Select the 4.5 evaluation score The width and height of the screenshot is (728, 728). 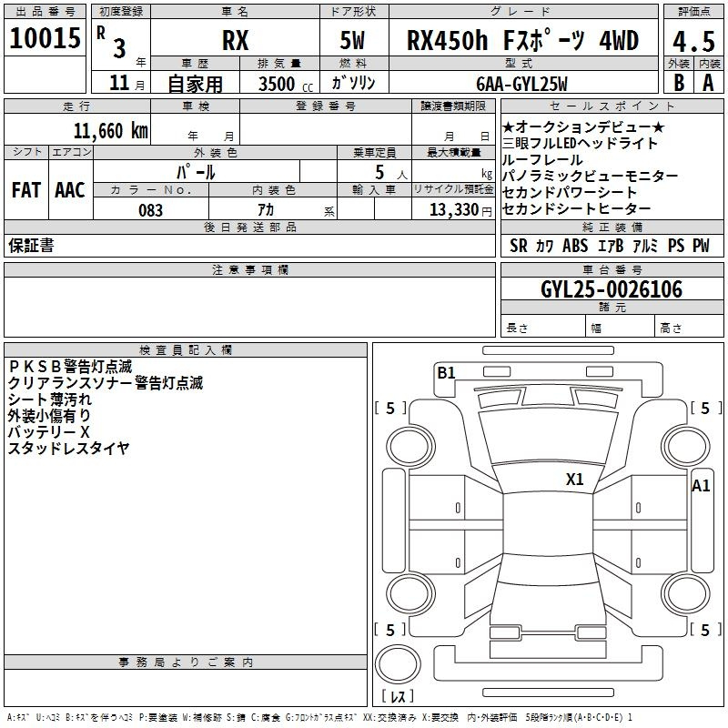coord(692,40)
